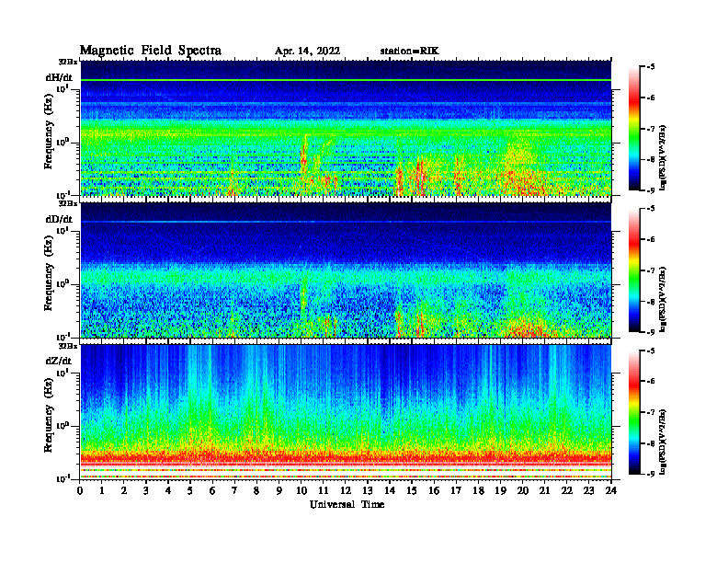Click the hour 10 tick label
This screenshot has height=563, width=728.
tap(301, 490)
